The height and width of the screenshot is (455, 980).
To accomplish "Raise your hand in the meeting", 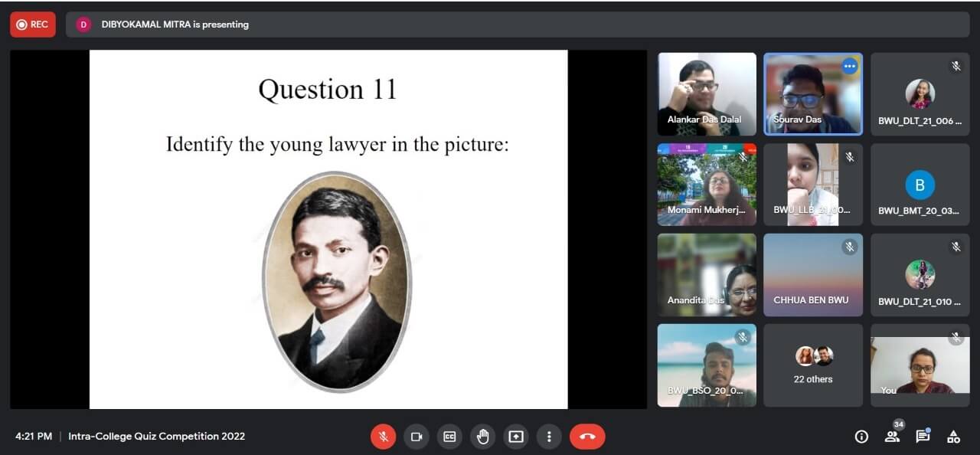I will pos(482,437).
